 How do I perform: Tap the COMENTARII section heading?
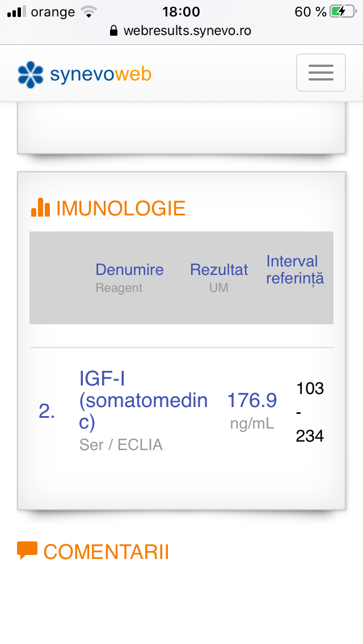coord(106,552)
